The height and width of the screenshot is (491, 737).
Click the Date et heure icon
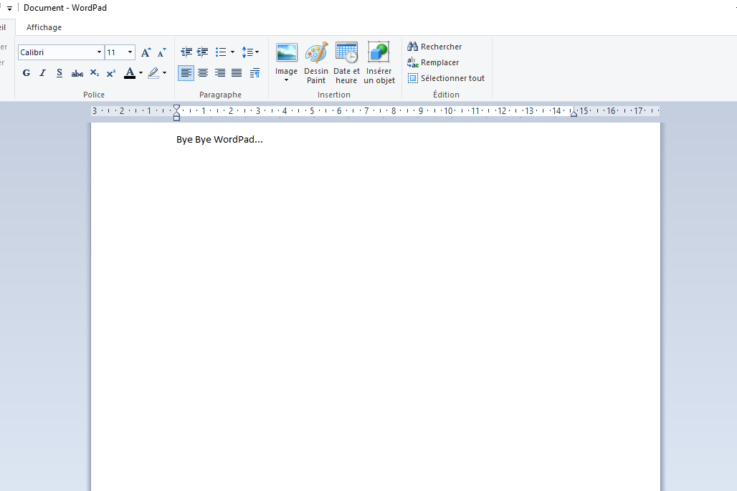[x=346, y=62]
